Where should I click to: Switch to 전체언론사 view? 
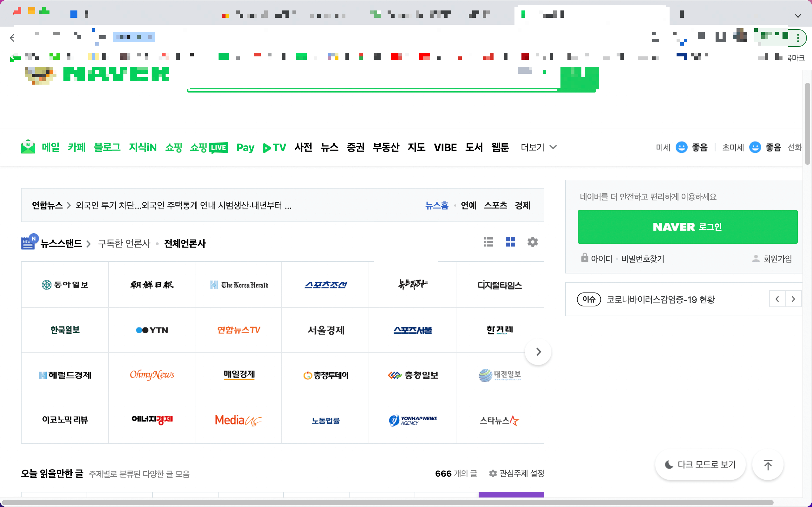[185, 243]
